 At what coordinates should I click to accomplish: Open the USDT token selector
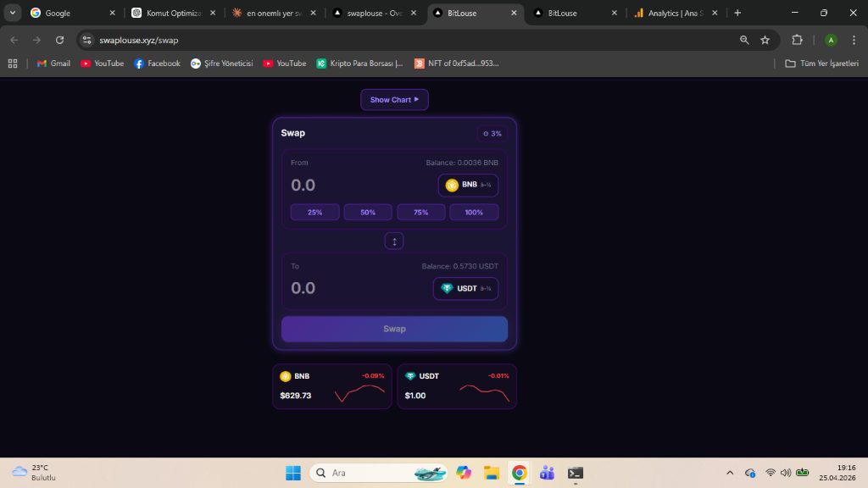[x=465, y=288]
